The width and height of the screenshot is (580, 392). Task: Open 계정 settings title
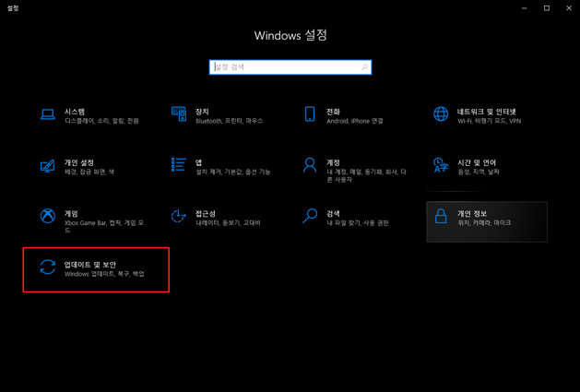(x=333, y=163)
